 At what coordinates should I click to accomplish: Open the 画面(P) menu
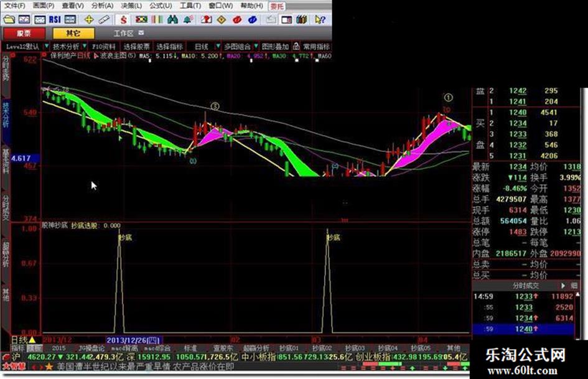coord(44,6)
